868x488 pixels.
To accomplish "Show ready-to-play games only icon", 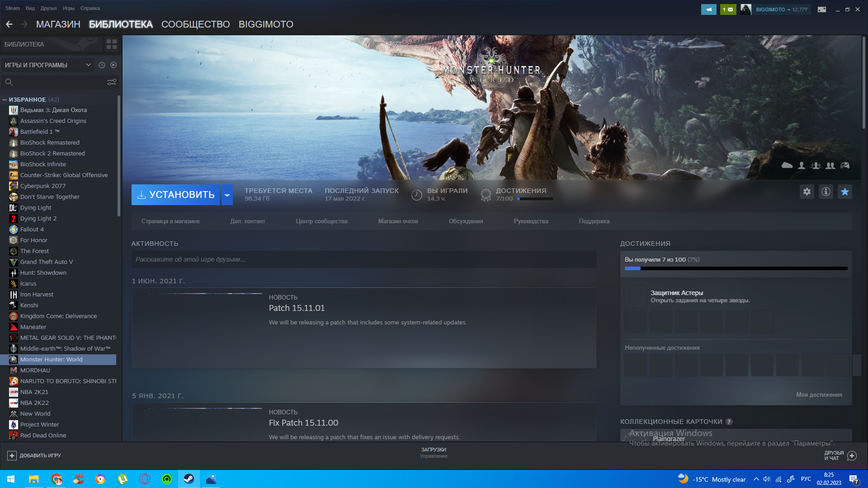I will point(113,65).
